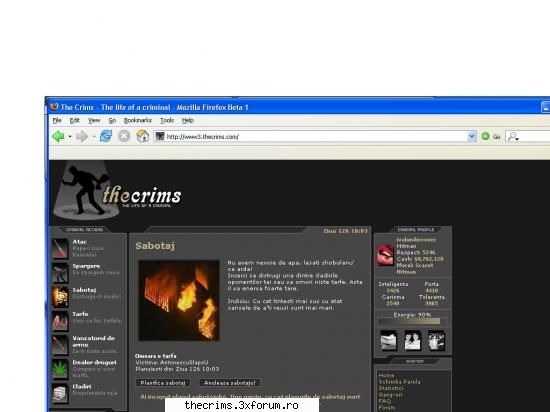Click the Anuleaza sabotajul button

tap(230, 383)
